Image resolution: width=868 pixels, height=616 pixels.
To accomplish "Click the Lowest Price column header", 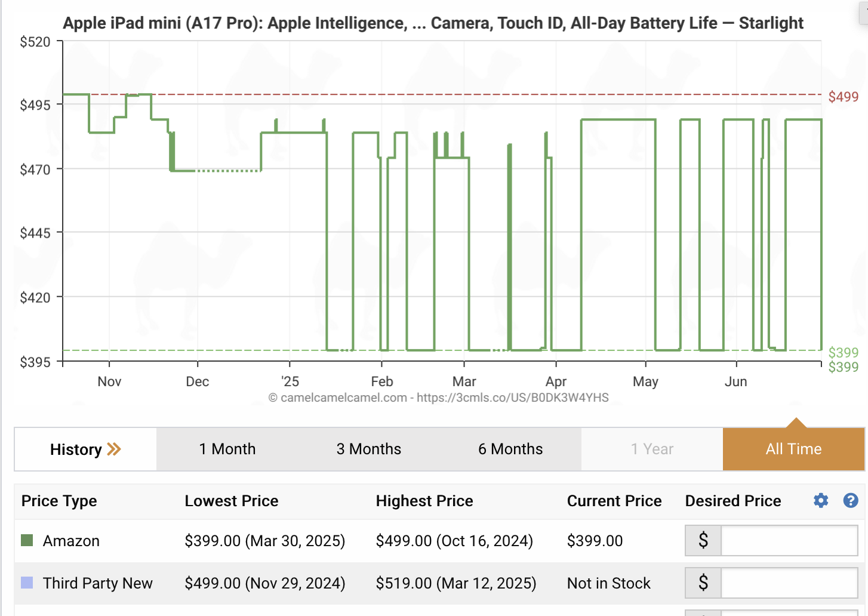I will [x=232, y=501].
